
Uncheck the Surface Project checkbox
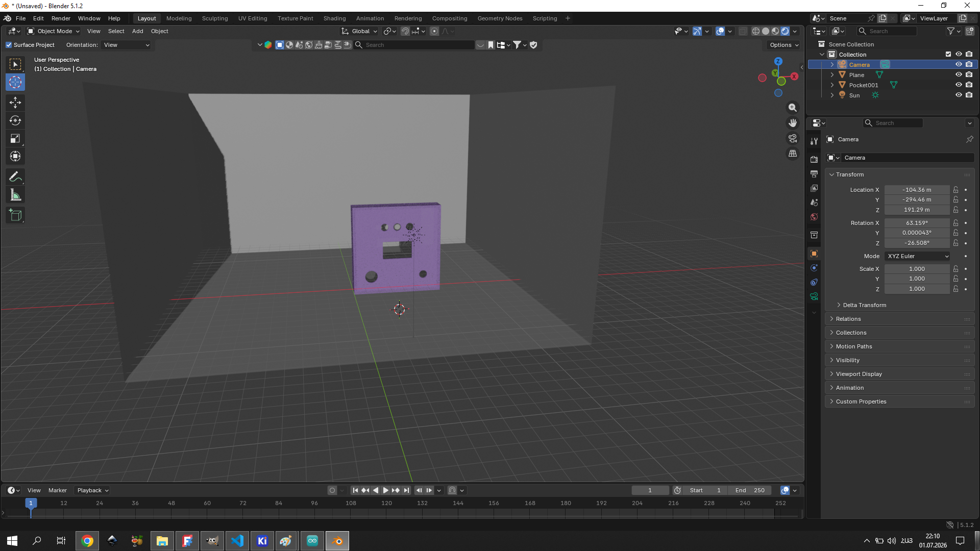tap(9, 45)
